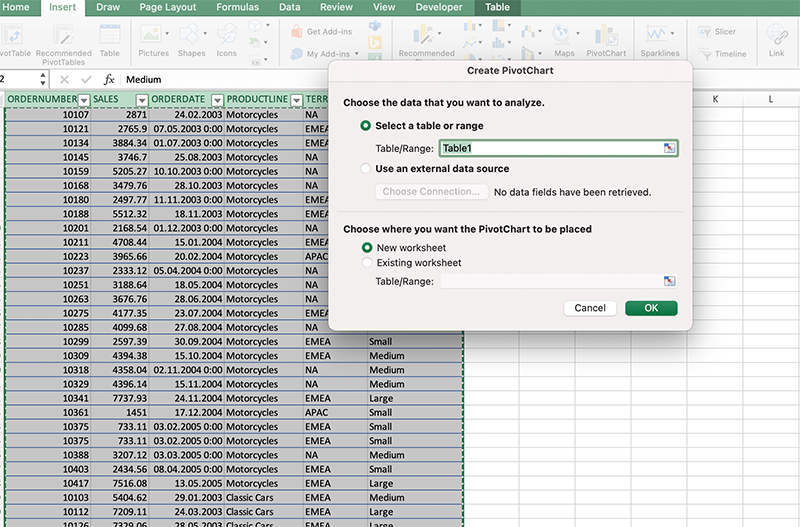
Task: Choose the Existing worksheet radio button
Action: [366, 263]
